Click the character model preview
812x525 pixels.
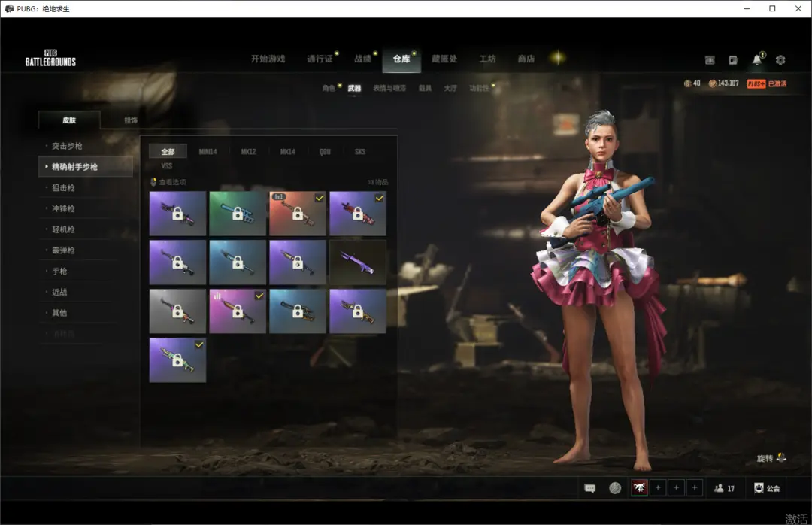point(600,290)
